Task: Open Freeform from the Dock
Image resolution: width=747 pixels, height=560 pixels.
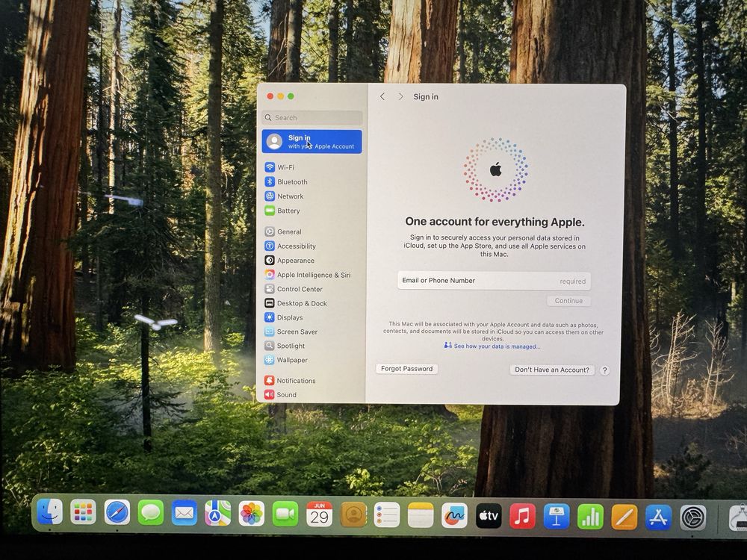Action: click(x=454, y=516)
